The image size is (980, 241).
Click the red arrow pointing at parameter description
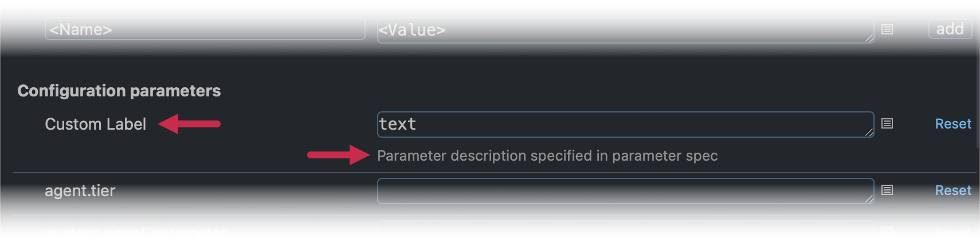[339, 155]
